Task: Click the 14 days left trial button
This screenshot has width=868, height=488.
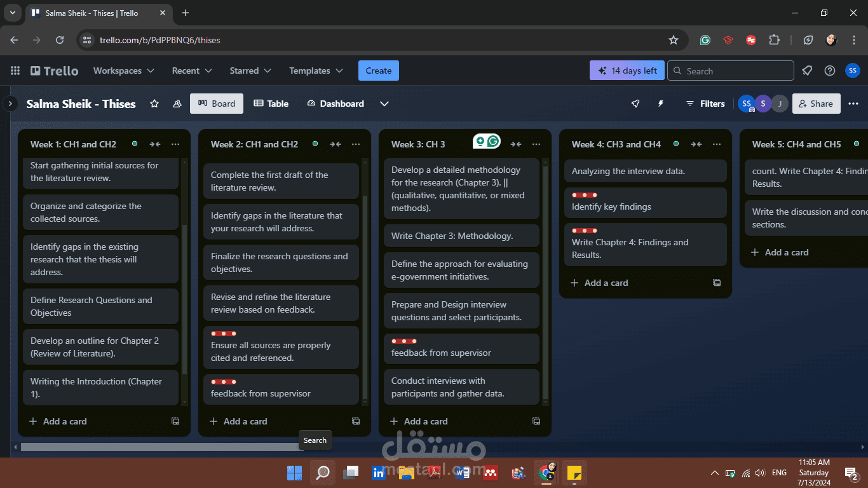Action: (627, 71)
